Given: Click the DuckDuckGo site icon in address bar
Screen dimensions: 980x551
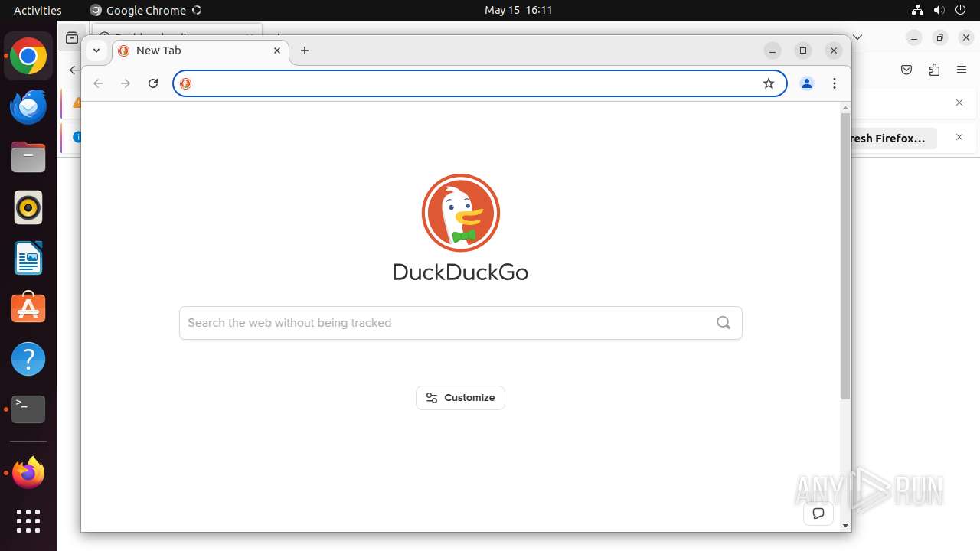Looking at the screenshot, I should coord(185,83).
